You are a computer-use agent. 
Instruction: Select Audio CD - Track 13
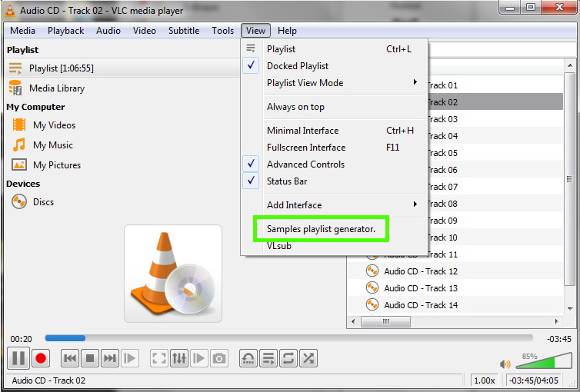click(421, 288)
